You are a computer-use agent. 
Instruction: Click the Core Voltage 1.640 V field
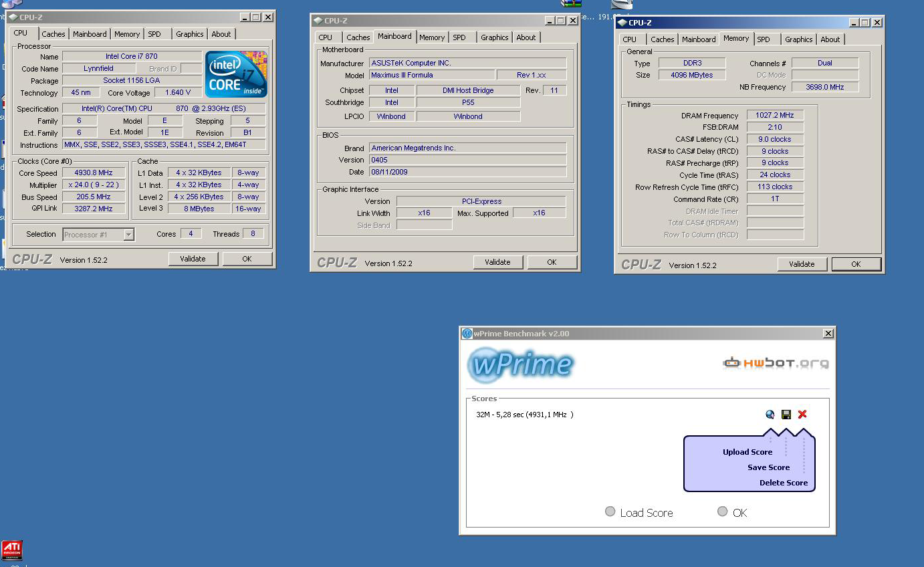177,92
